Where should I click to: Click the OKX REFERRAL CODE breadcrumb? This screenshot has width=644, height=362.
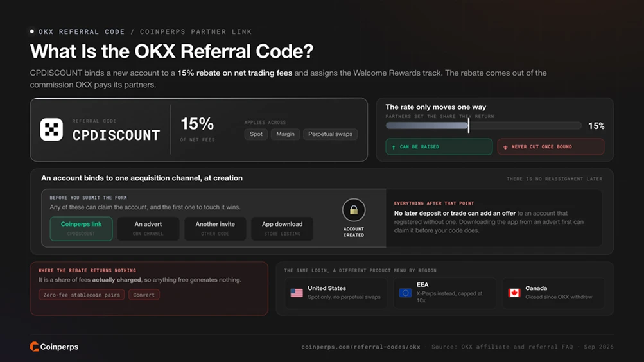point(82,31)
